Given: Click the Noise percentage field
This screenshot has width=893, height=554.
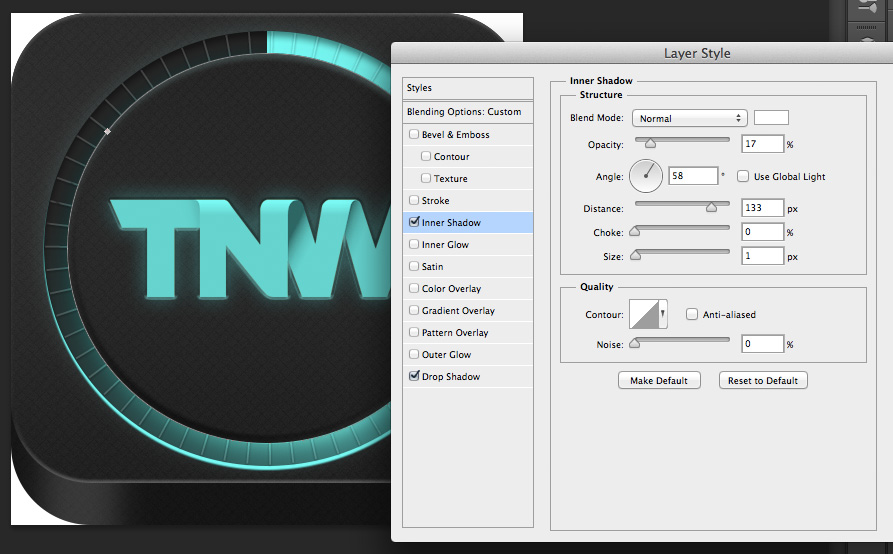Looking at the screenshot, I should point(763,343).
